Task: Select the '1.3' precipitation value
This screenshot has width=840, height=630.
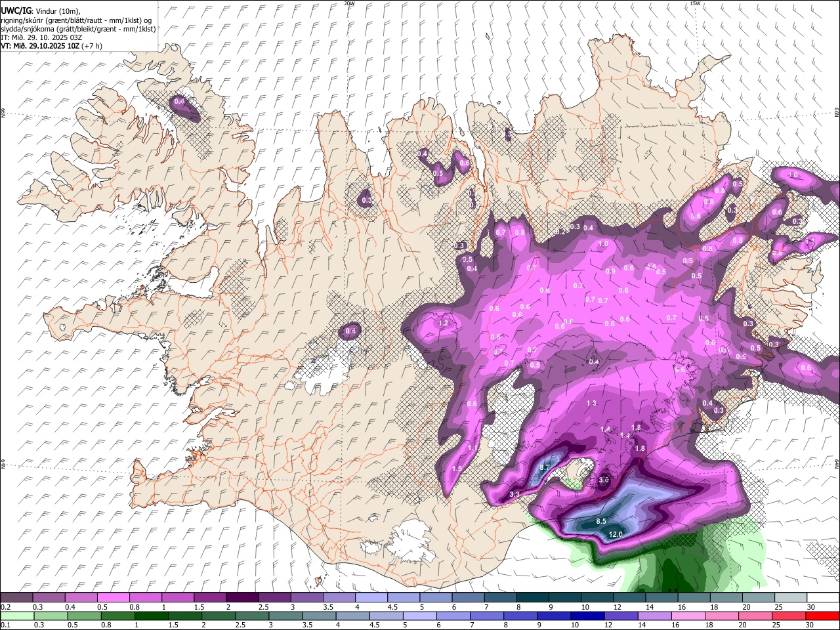Action: (591, 403)
